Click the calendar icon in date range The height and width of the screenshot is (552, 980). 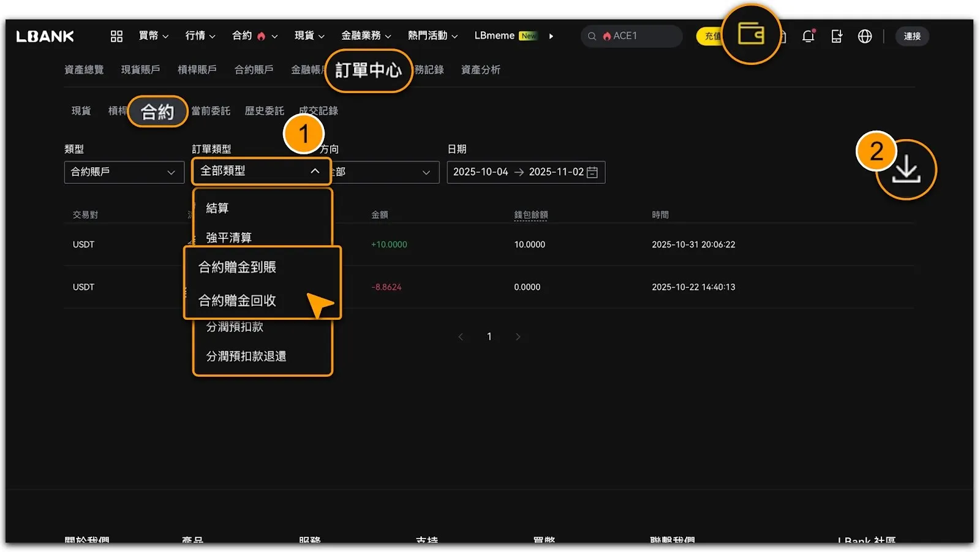pos(592,172)
